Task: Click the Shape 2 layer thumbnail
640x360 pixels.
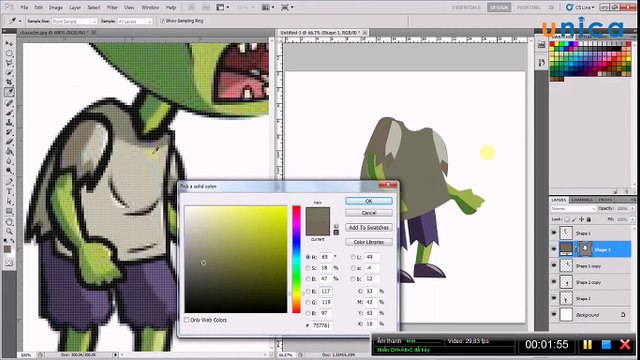Action: 566,298
